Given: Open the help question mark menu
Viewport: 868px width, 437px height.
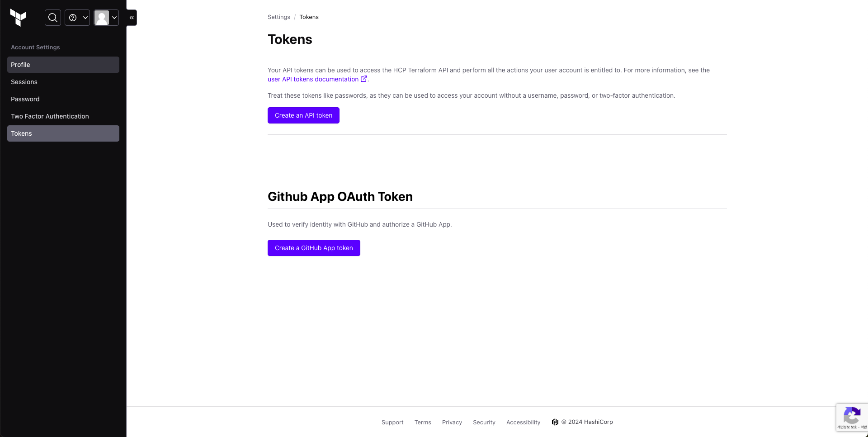Looking at the screenshot, I should coord(77,18).
